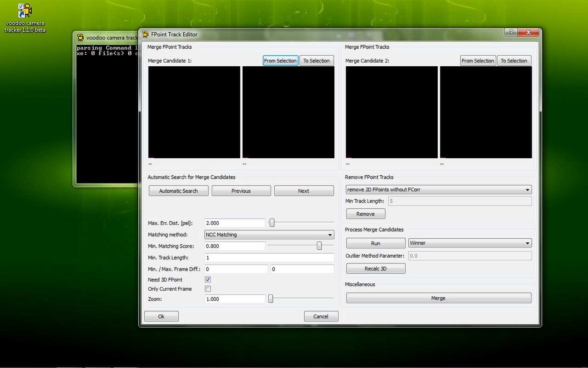588x368 pixels.
Task: Click the Merge button
Action: pos(439,298)
